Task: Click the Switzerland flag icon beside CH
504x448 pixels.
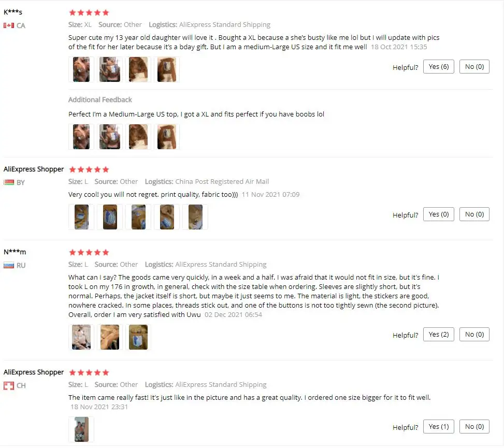Action: click(9, 386)
